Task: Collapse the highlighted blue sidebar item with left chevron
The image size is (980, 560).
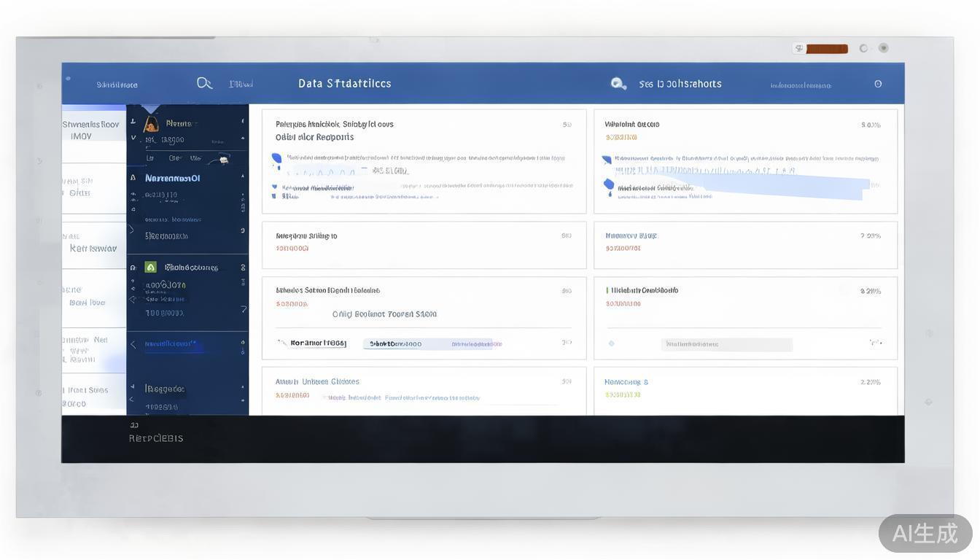Action: (x=133, y=344)
